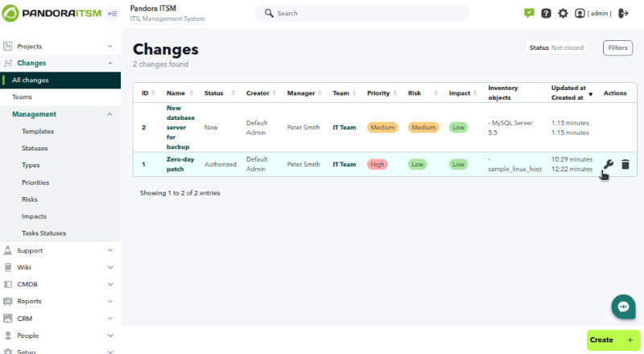Delete Zero-day patch with the trash icon
The height and width of the screenshot is (354, 644).
click(x=625, y=164)
